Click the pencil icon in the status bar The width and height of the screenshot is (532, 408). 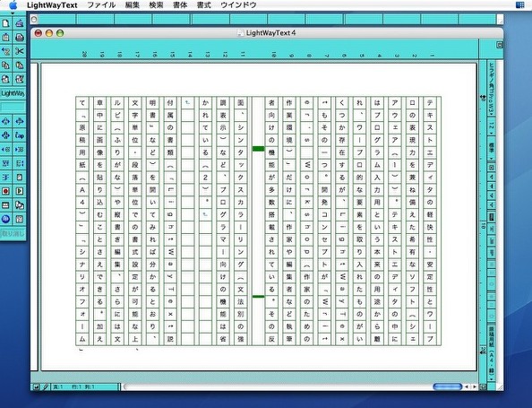pos(46,386)
